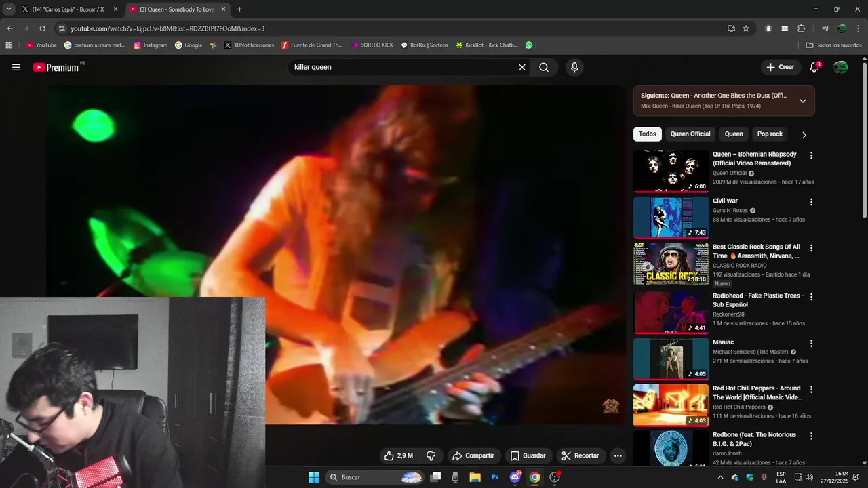Open more actions under the video
Screen dimensions: 868x488
coord(618,455)
